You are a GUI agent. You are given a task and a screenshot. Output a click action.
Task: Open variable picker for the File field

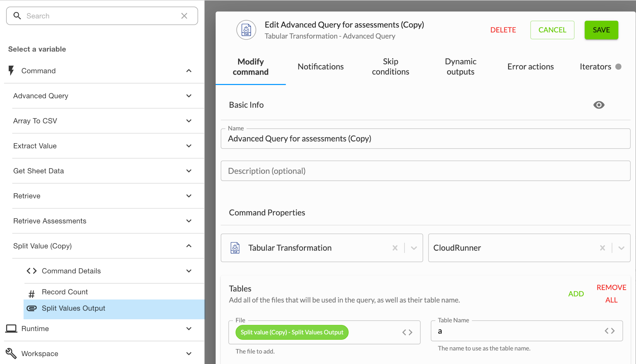(x=407, y=332)
